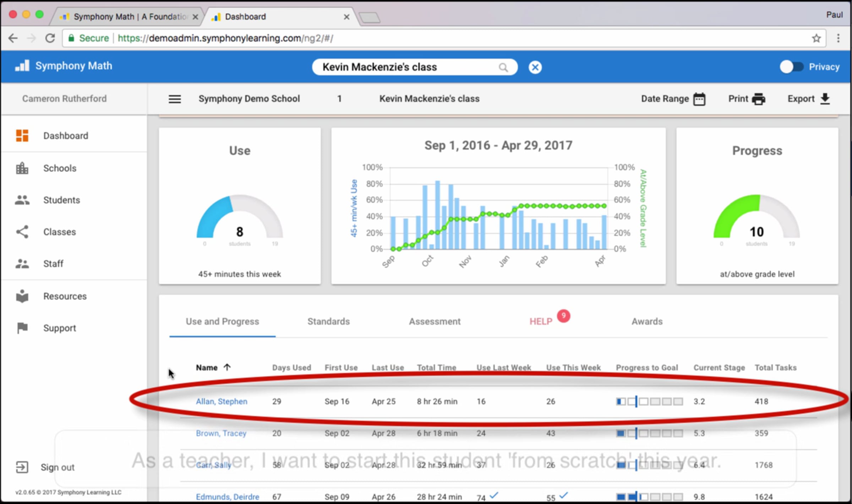Open the Schools building icon

(x=22, y=168)
